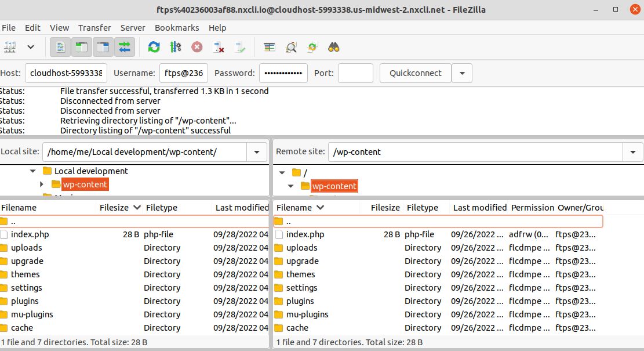The width and height of the screenshot is (644, 351).
Task: Toggle the local directory tree view
Action: coord(81,47)
